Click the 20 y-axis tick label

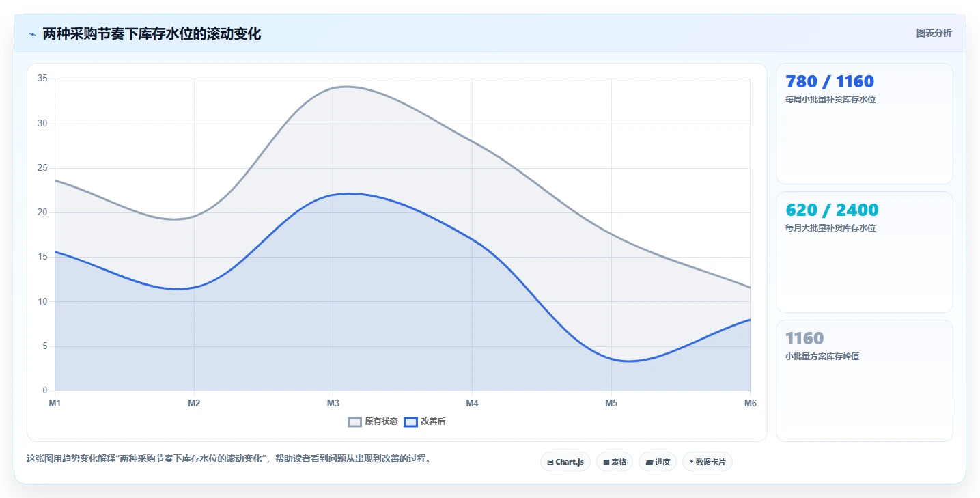click(42, 212)
